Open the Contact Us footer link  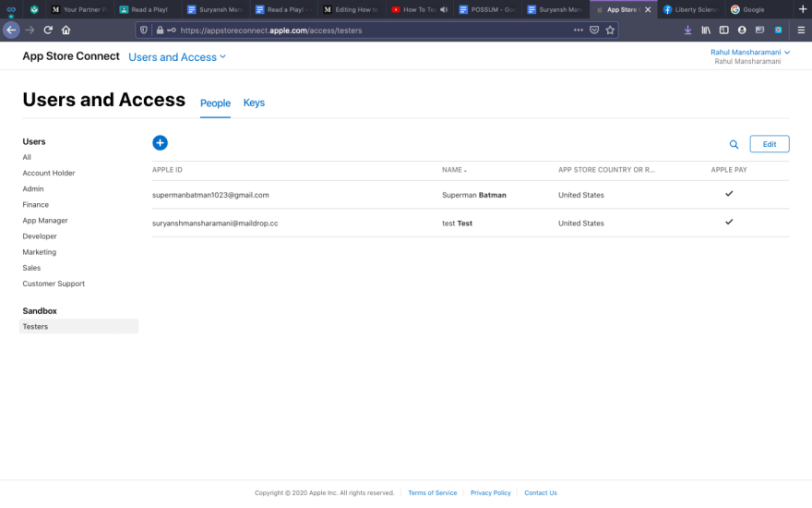tap(541, 493)
